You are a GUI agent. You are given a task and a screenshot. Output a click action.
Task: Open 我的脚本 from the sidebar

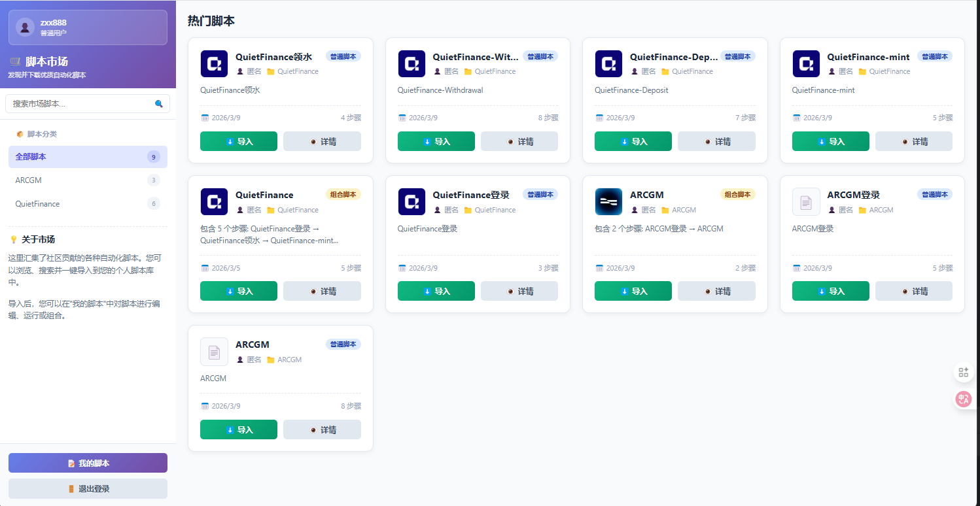[x=88, y=463]
